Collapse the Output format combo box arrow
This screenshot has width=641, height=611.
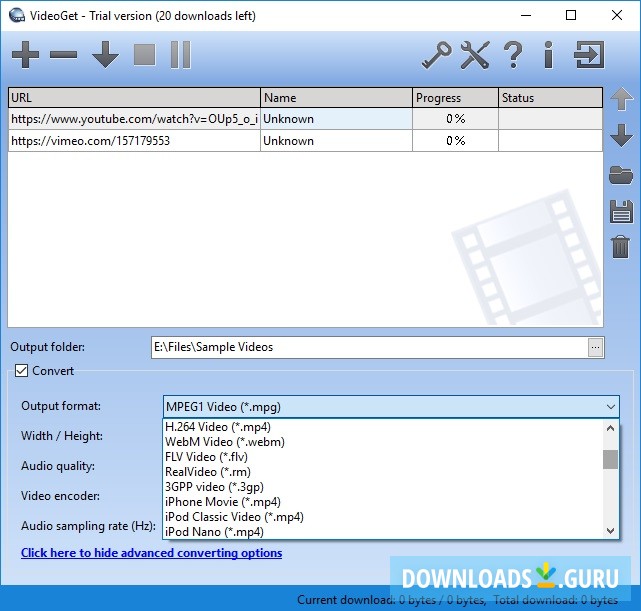tap(611, 407)
